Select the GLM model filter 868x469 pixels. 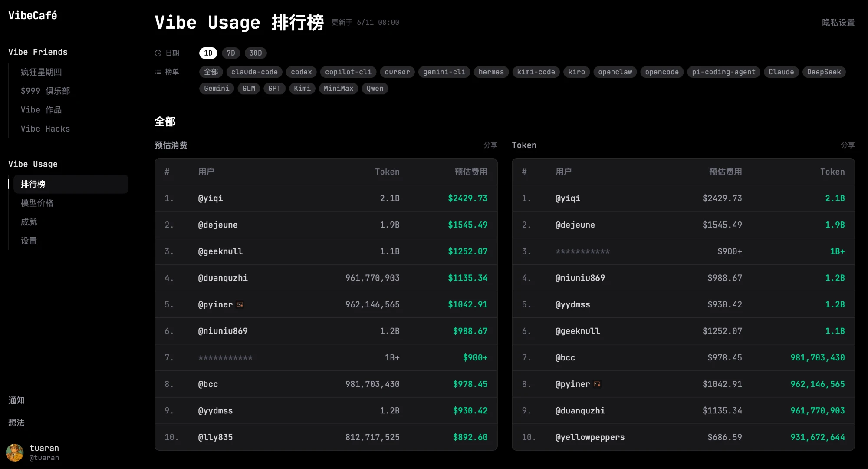(249, 89)
